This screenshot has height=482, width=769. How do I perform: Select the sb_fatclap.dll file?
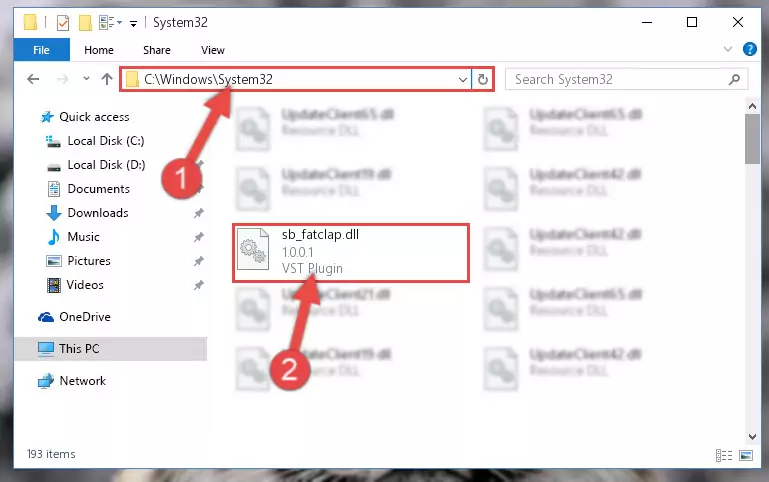(351, 253)
